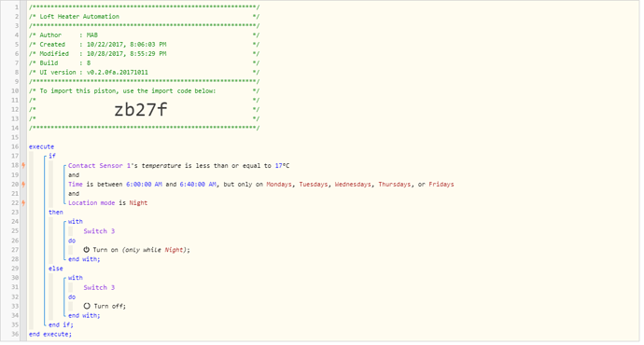Click the circle icon beside Turn off

[x=87, y=306]
